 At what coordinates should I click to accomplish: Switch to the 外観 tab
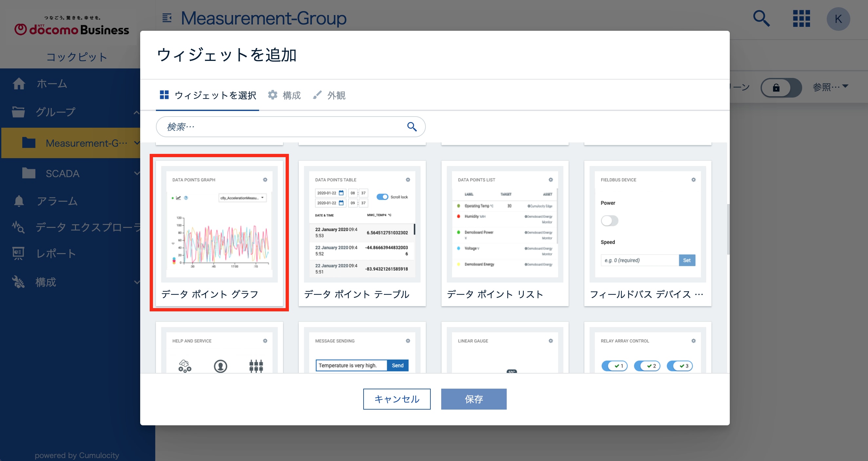coord(329,95)
